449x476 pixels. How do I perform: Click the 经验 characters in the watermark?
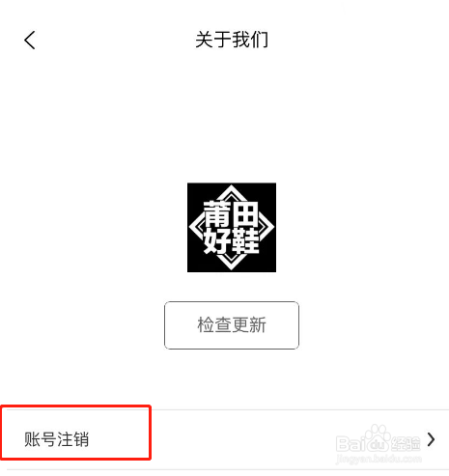[406, 443]
